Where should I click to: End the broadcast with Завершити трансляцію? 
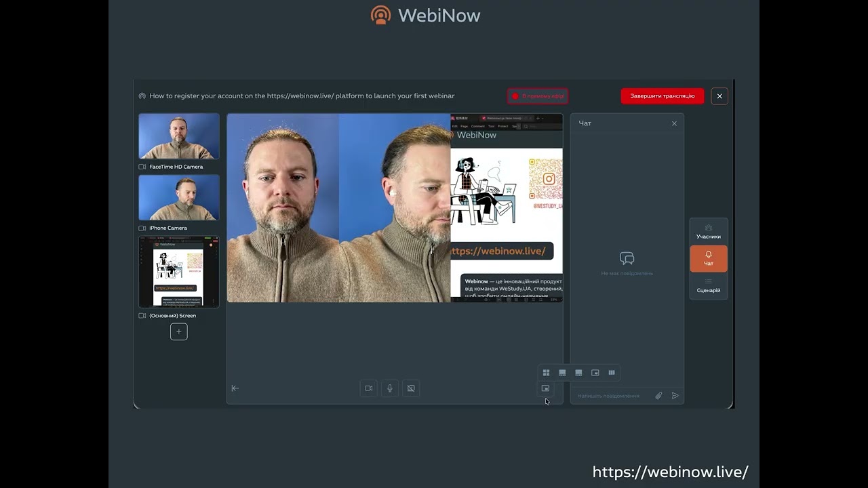pyautogui.click(x=663, y=96)
